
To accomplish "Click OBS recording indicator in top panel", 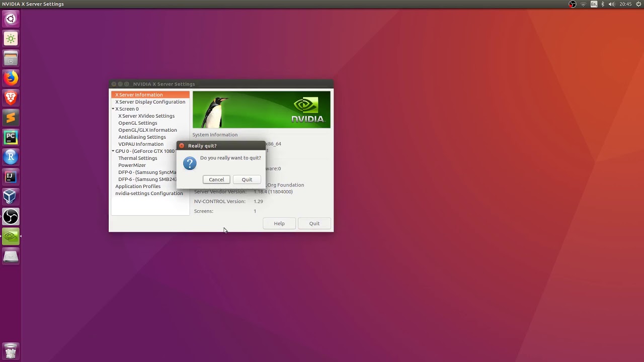I will tap(573, 4).
